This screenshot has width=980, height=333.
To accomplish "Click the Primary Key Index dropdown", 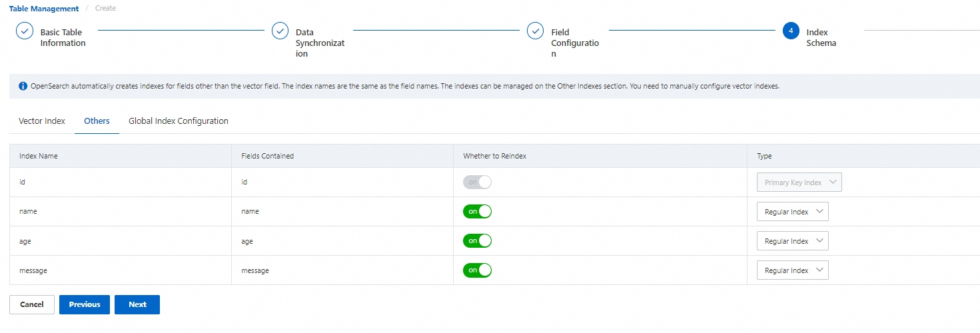I will (x=799, y=182).
